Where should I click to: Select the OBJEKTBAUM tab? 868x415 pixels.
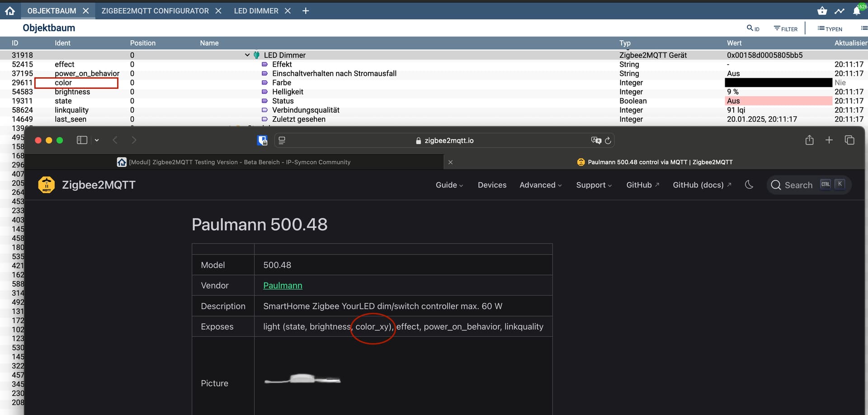tap(52, 11)
